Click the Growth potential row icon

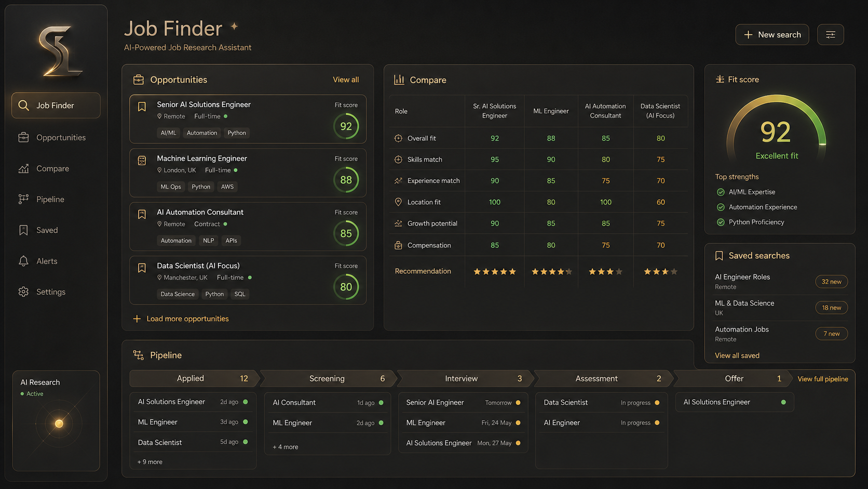tap(398, 223)
